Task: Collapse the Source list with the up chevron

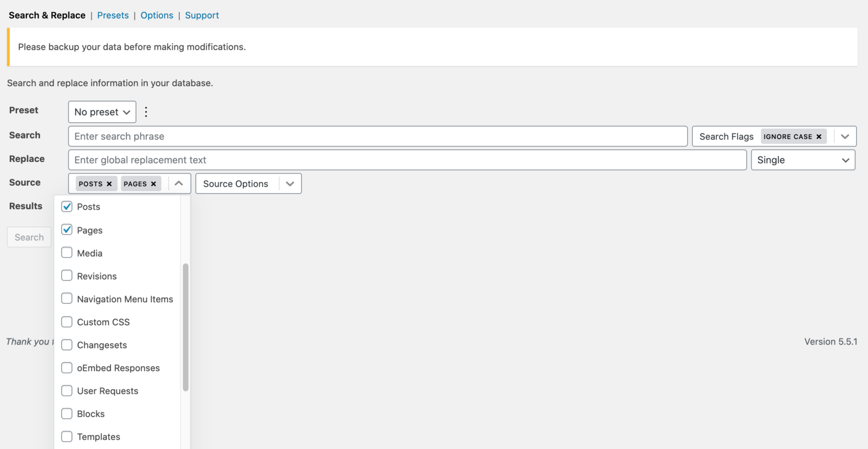Action: [x=179, y=183]
